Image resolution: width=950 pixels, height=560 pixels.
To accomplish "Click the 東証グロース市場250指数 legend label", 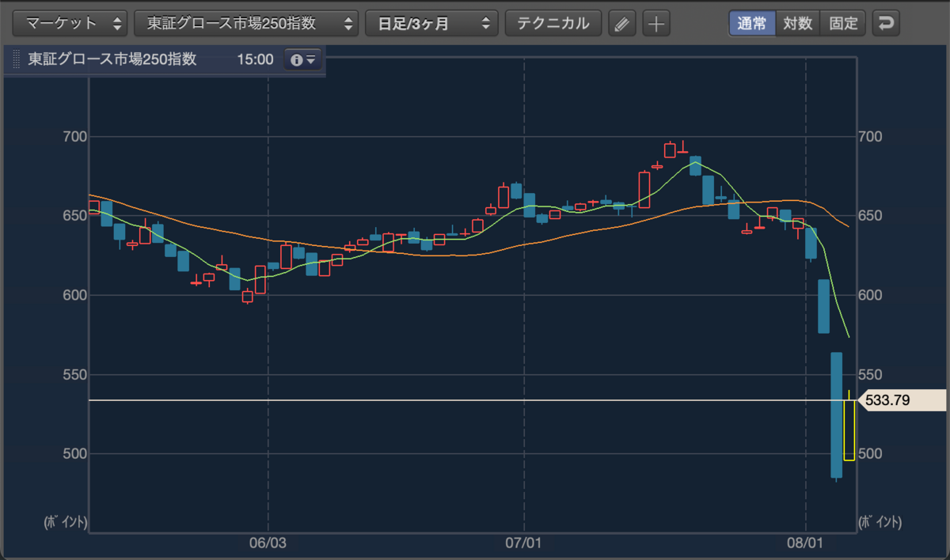I will click(112, 59).
